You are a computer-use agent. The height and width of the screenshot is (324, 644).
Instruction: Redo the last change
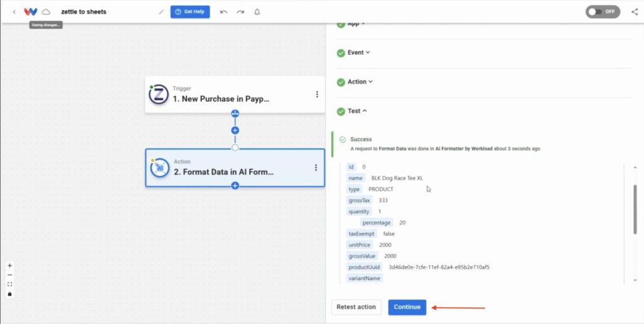coord(240,12)
